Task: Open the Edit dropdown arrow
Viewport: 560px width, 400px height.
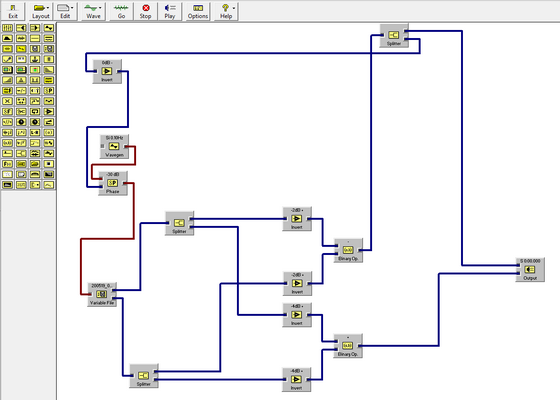Action: [72, 8]
